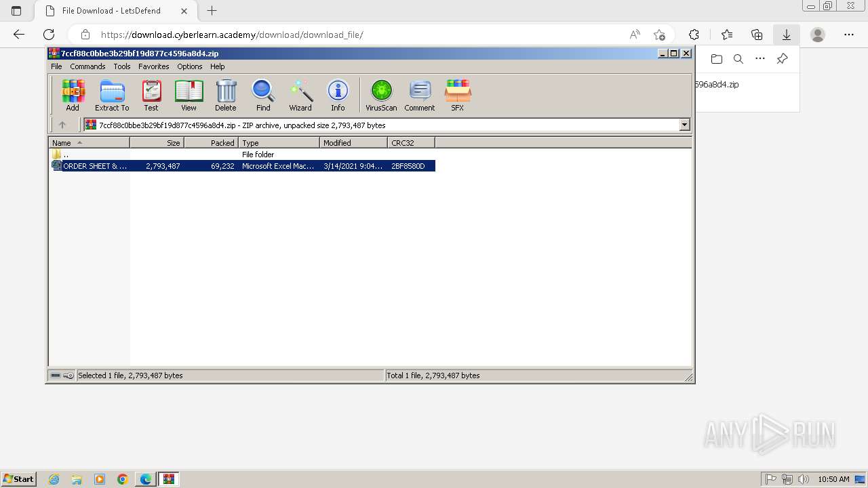Open the Windows Start menu
The height and width of the screenshot is (488, 868).
(18, 479)
